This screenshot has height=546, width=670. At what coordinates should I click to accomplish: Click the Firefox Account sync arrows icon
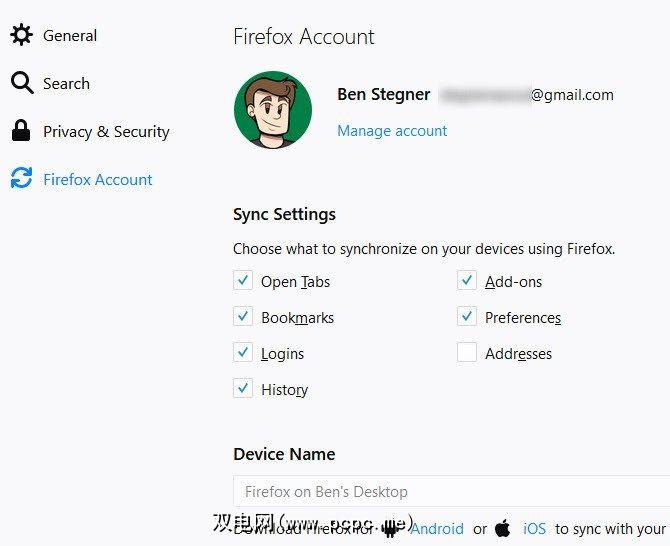pos(21,179)
